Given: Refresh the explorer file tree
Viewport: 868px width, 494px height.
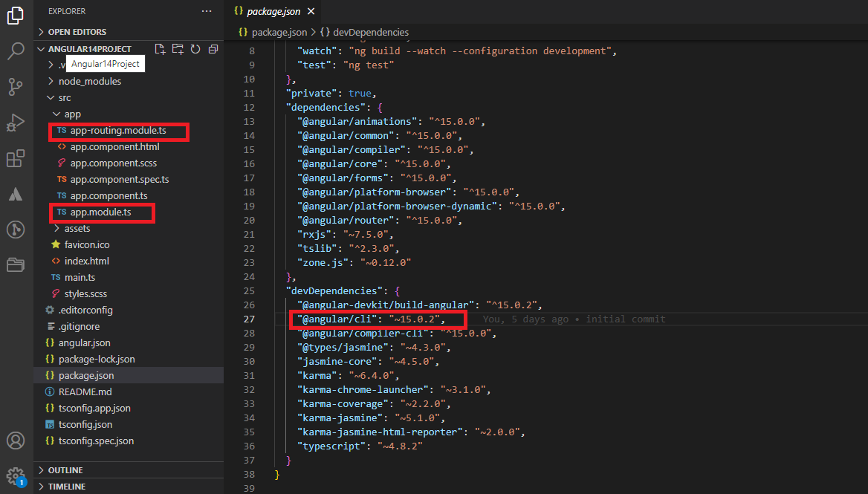Looking at the screenshot, I should (x=195, y=49).
